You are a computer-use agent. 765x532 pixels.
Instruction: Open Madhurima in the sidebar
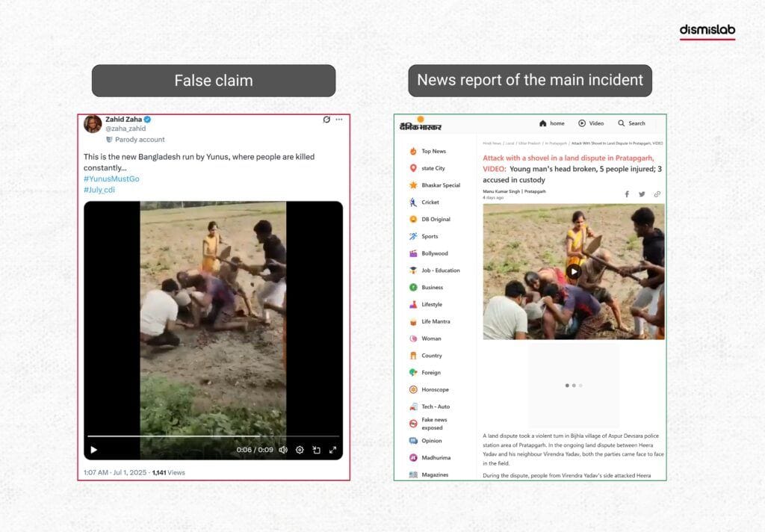pyautogui.click(x=430, y=458)
